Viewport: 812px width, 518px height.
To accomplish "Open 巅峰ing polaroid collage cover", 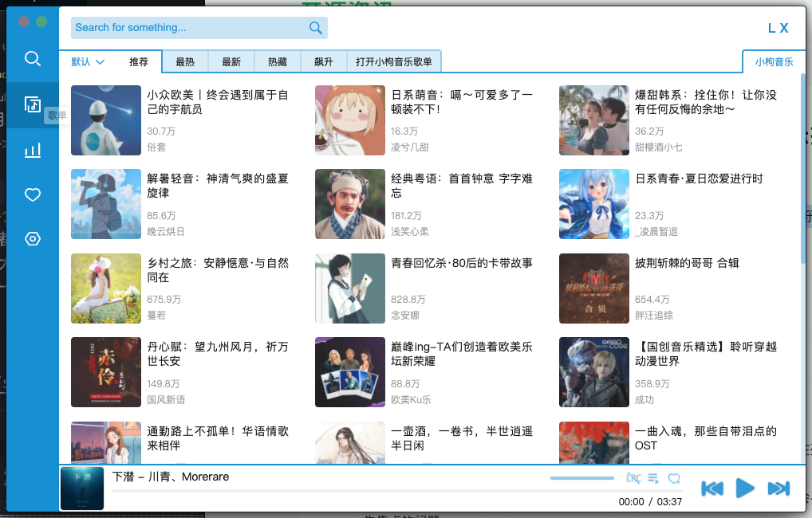I will pos(350,373).
